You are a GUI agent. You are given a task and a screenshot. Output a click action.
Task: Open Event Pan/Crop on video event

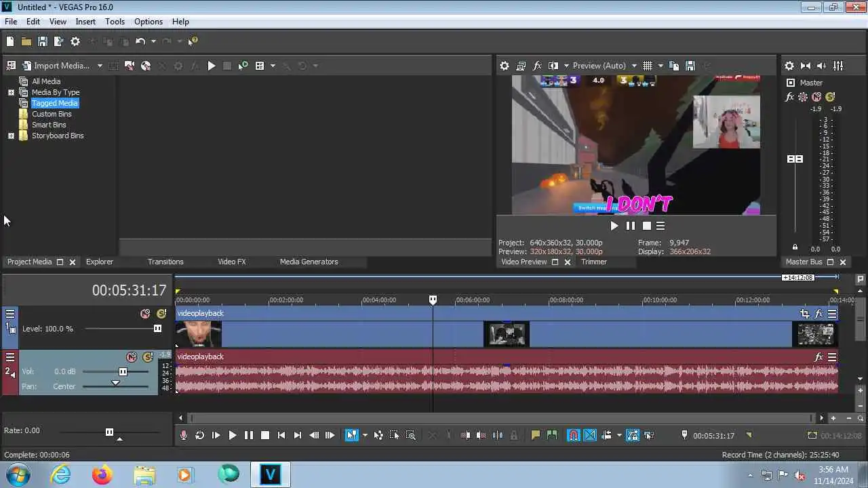804,314
